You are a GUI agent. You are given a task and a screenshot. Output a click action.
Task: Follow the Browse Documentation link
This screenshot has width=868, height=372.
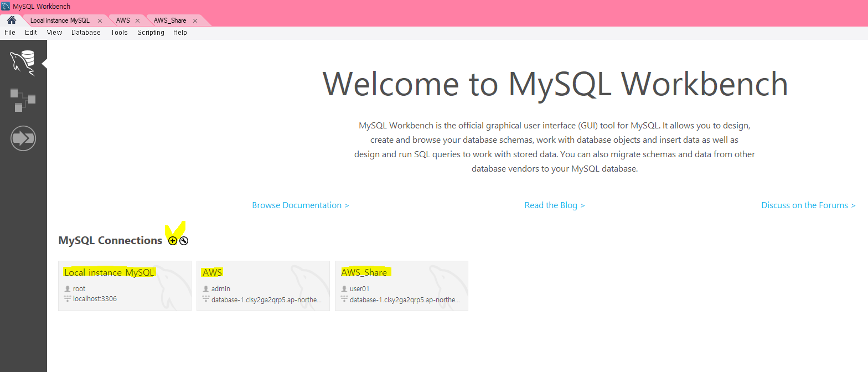coord(301,205)
